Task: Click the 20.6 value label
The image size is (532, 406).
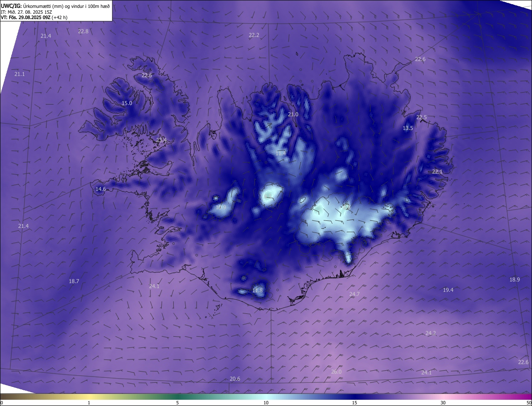Action: [x=235, y=379]
